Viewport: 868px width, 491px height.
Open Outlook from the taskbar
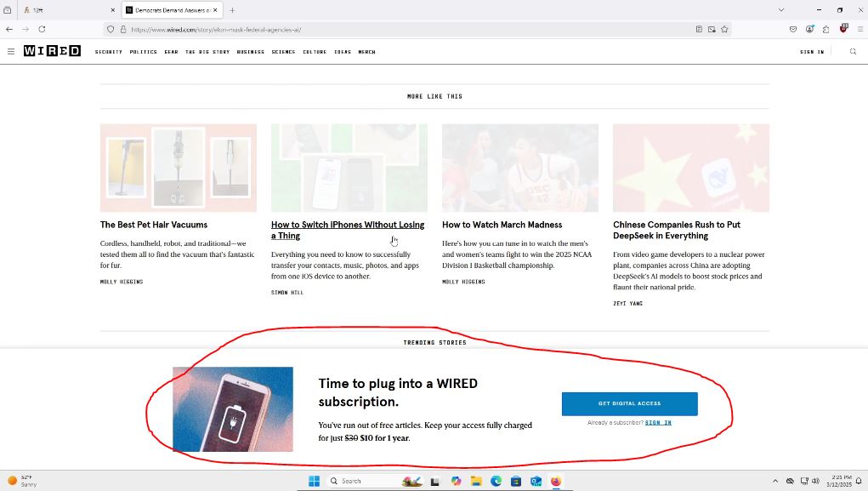(x=536, y=481)
